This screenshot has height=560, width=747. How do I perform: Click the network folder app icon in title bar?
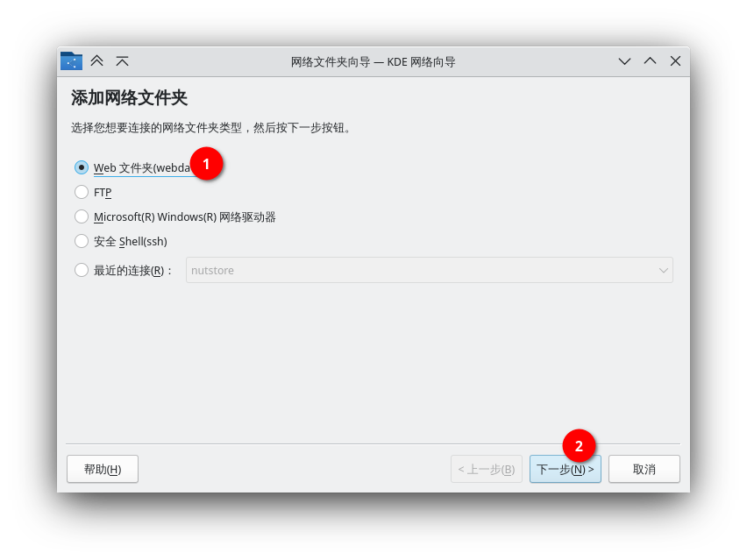pos(71,61)
